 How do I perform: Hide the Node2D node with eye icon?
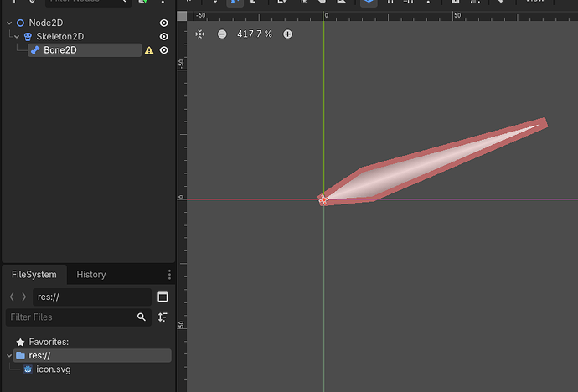(x=164, y=23)
